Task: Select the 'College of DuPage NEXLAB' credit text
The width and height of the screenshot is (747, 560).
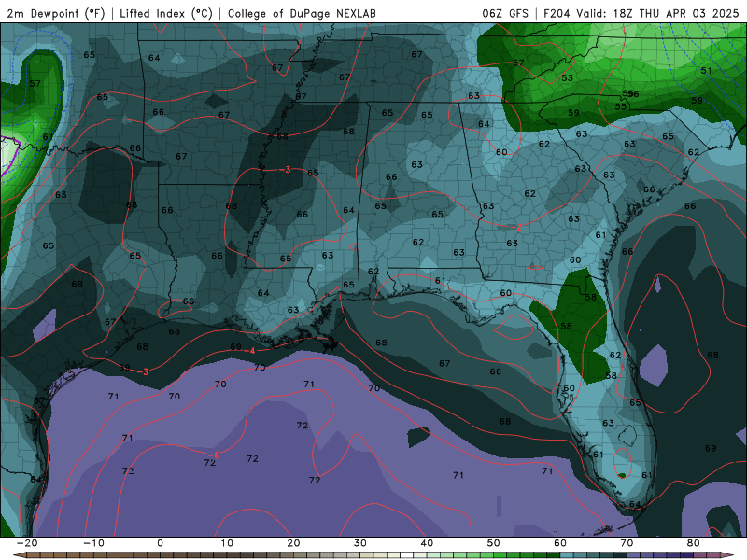Action: tap(302, 13)
